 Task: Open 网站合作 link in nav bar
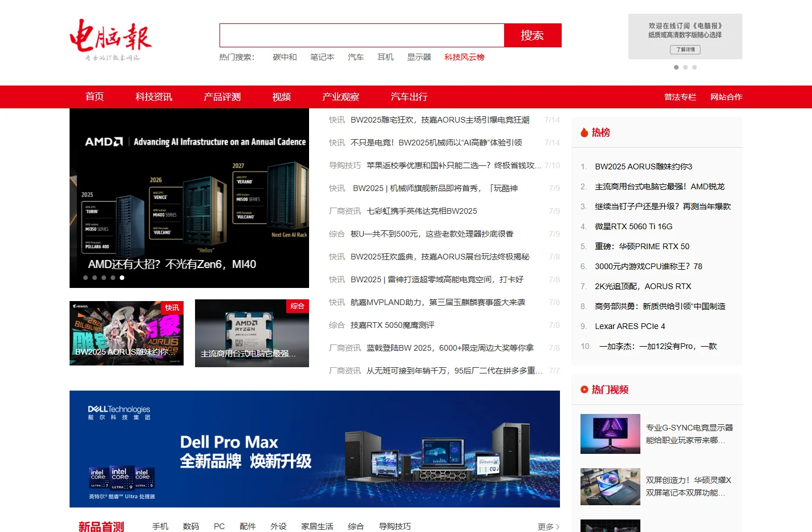click(x=726, y=97)
